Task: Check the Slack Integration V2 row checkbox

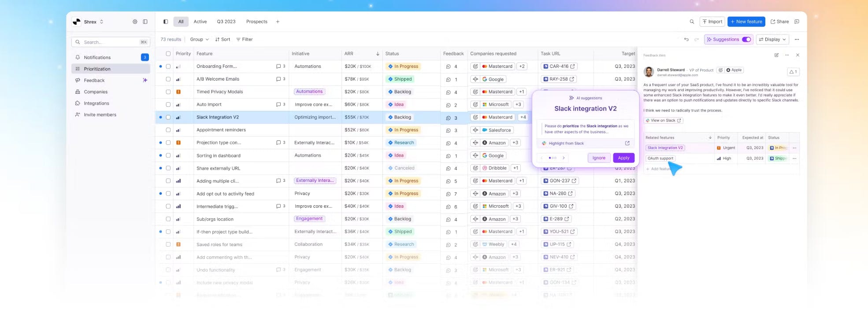Action: tap(168, 118)
